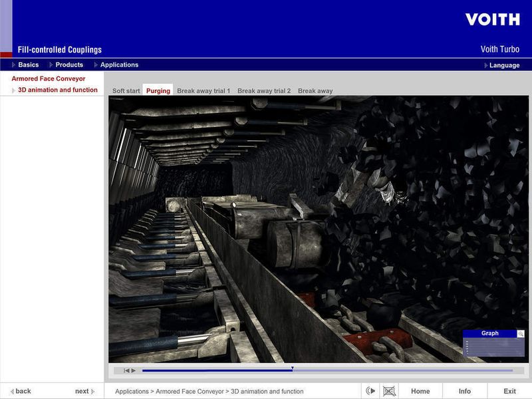Rewind animation to the beginning
The width and height of the screenshot is (532, 399).
126,370
